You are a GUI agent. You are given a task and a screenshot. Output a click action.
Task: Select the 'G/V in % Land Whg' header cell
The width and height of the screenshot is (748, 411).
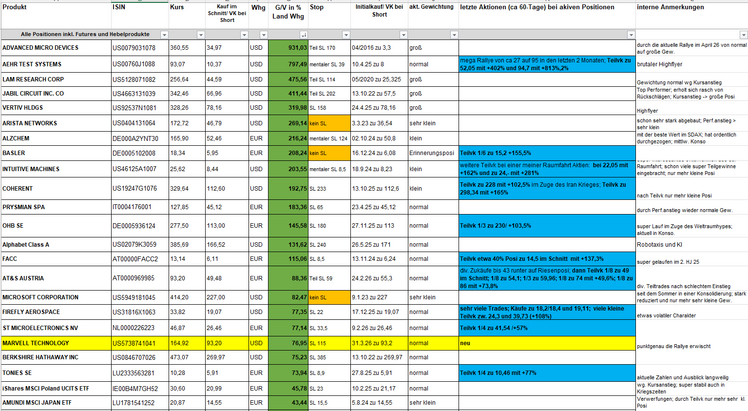pyautogui.click(x=288, y=16)
